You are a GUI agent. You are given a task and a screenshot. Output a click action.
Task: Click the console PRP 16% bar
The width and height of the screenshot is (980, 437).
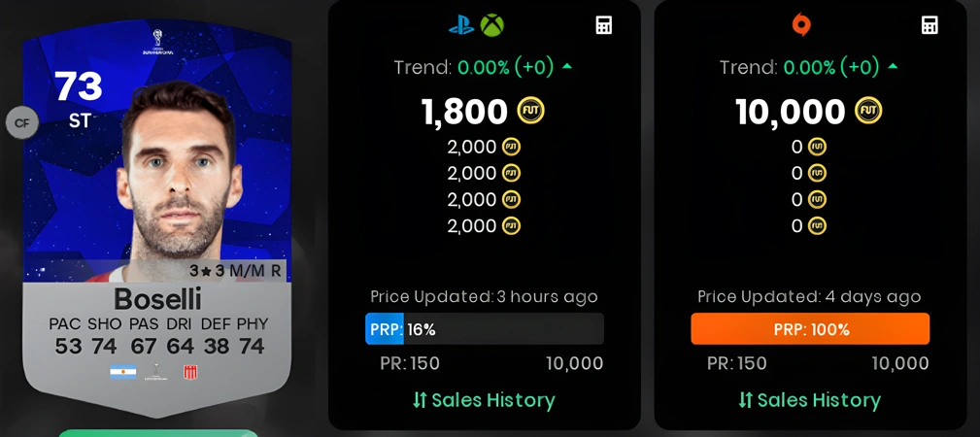(x=485, y=329)
